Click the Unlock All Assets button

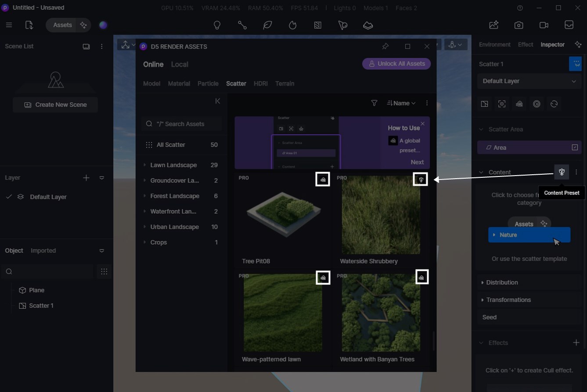click(x=396, y=64)
